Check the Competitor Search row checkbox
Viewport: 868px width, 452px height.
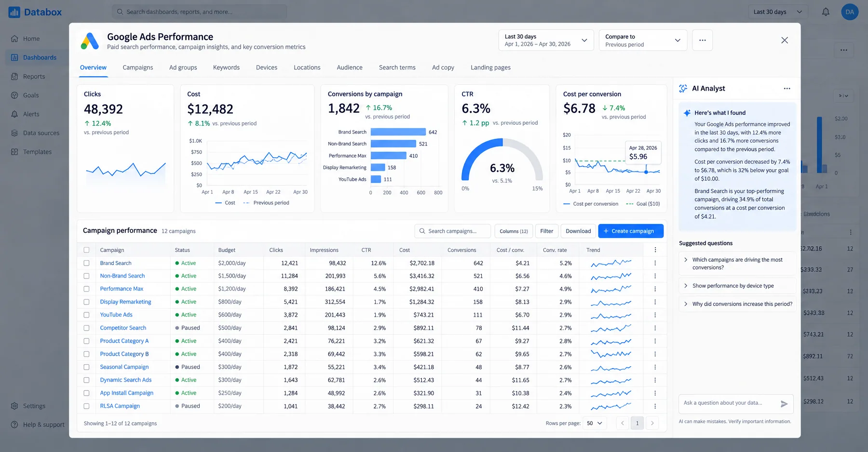tap(87, 328)
